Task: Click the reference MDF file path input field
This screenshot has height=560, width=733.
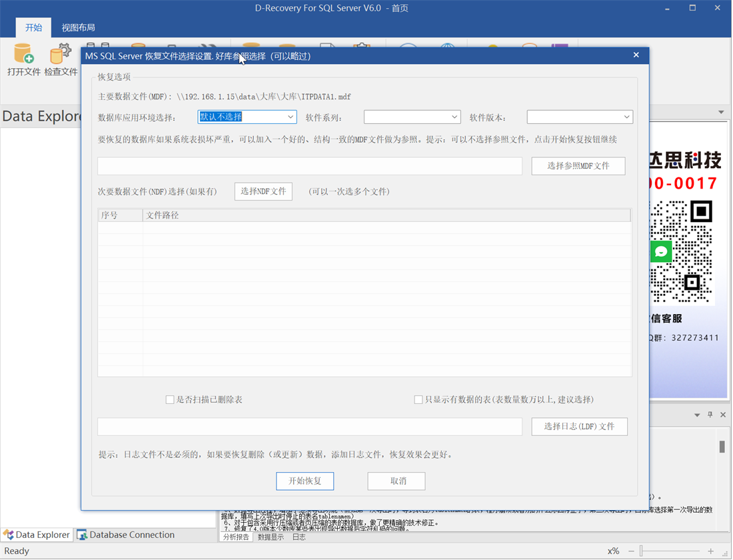Action: (x=309, y=166)
